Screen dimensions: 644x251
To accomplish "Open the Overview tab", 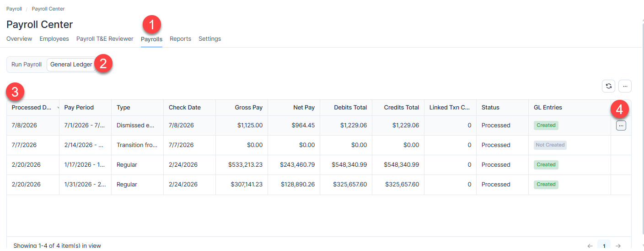I will pyautogui.click(x=19, y=39).
